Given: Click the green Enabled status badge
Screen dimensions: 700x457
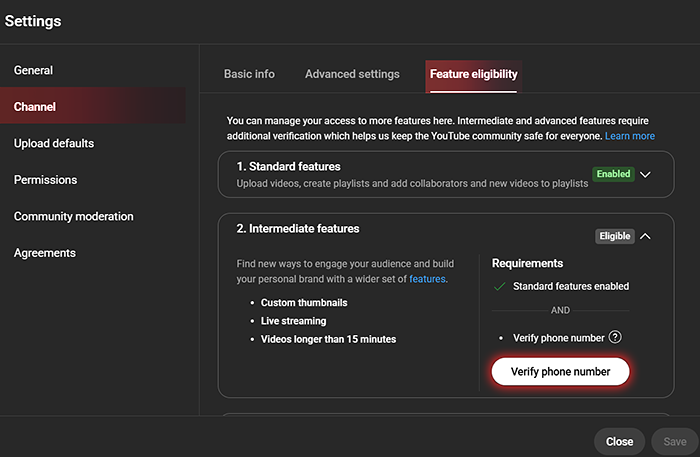Looking at the screenshot, I should (613, 174).
